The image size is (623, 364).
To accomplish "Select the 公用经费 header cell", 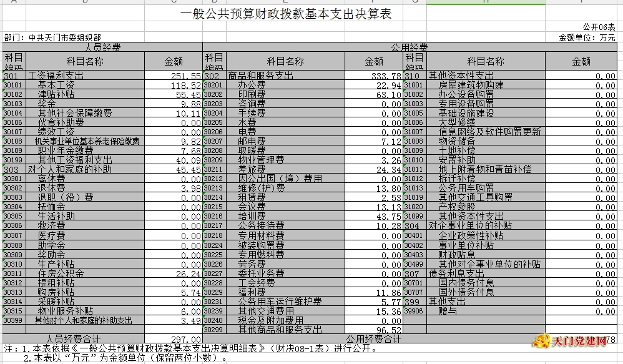I will coord(410,47).
